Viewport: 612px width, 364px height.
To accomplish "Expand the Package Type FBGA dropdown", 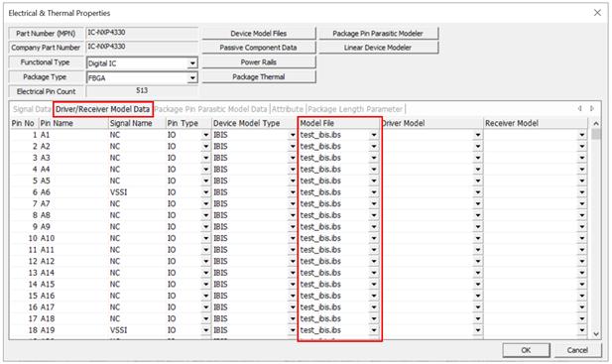I will click(x=192, y=78).
